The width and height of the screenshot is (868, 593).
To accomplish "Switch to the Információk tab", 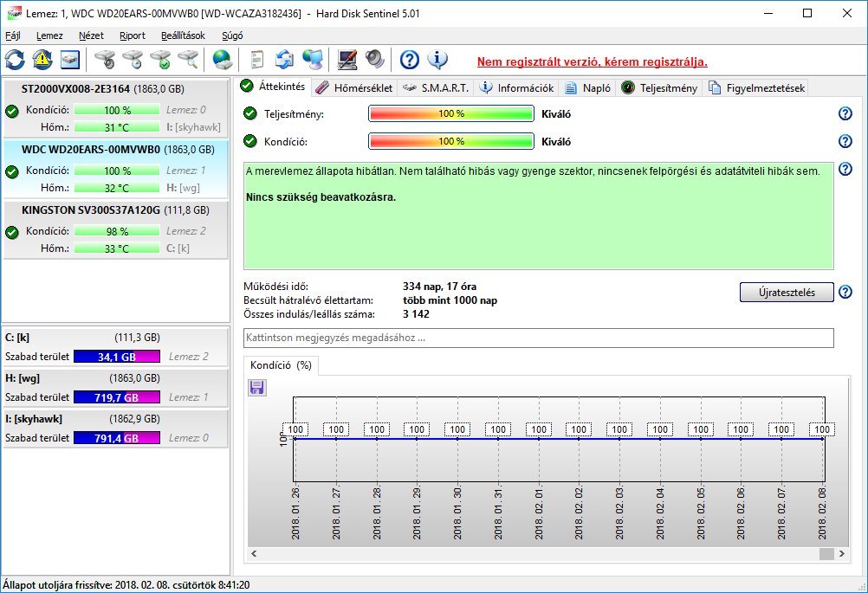I will pyautogui.click(x=516, y=88).
